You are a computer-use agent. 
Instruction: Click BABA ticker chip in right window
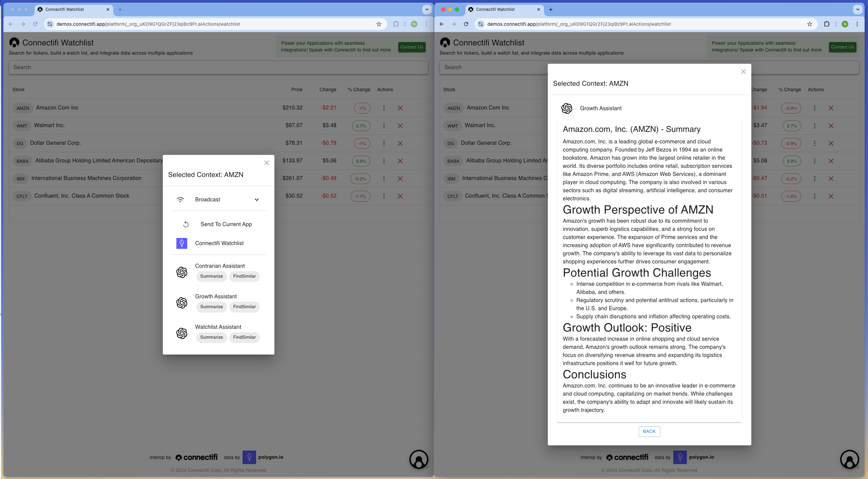pyautogui.click(x=453, y=161)
